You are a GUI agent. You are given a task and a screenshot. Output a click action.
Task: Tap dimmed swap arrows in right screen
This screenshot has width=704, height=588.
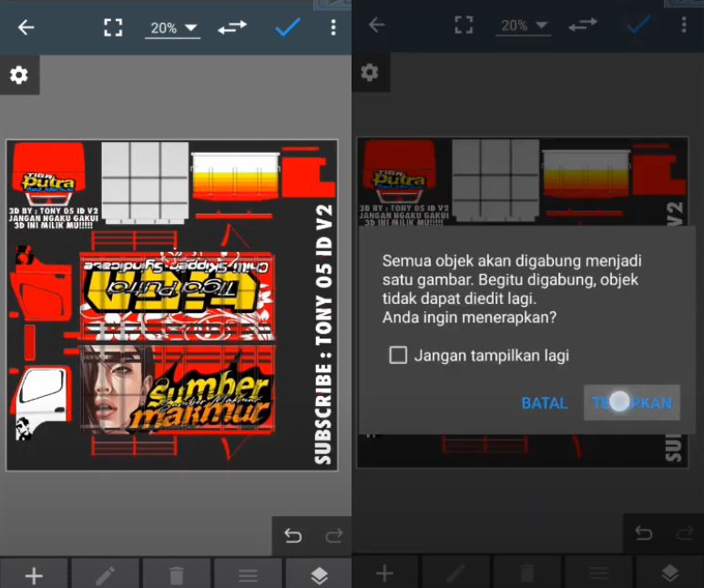point(583,25)
